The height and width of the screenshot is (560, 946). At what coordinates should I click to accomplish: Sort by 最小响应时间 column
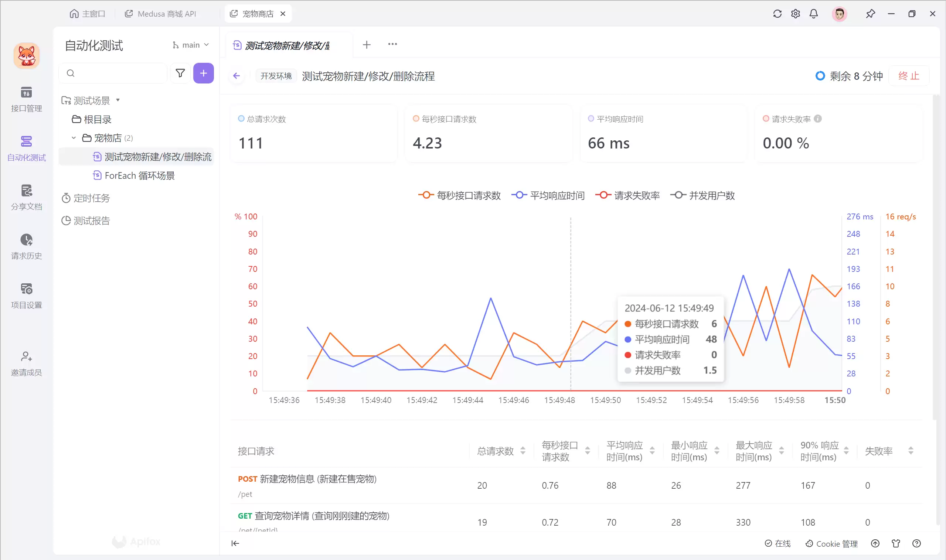point(717,451)
